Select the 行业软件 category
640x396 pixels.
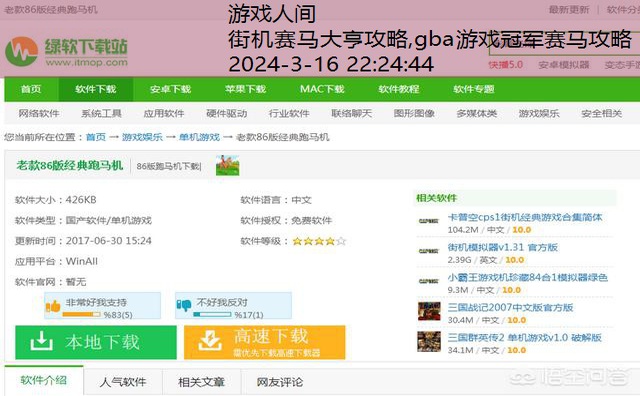(x=289, y=113)
